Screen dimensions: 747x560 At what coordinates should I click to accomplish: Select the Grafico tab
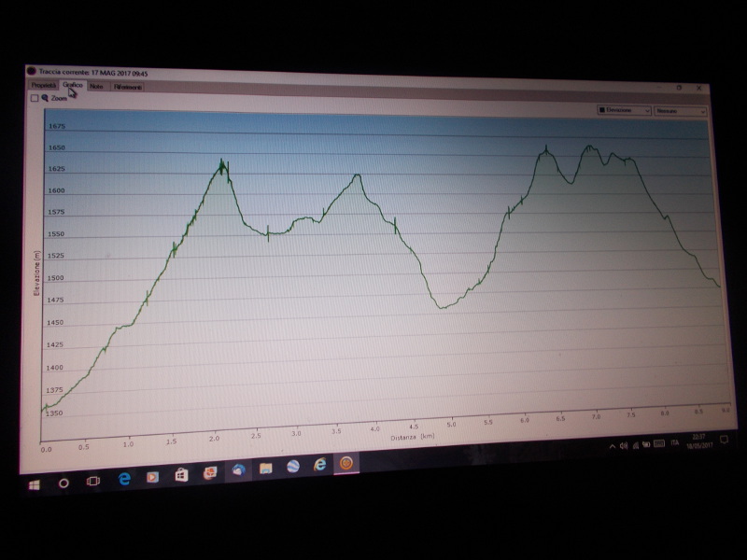tap(73, 85)
